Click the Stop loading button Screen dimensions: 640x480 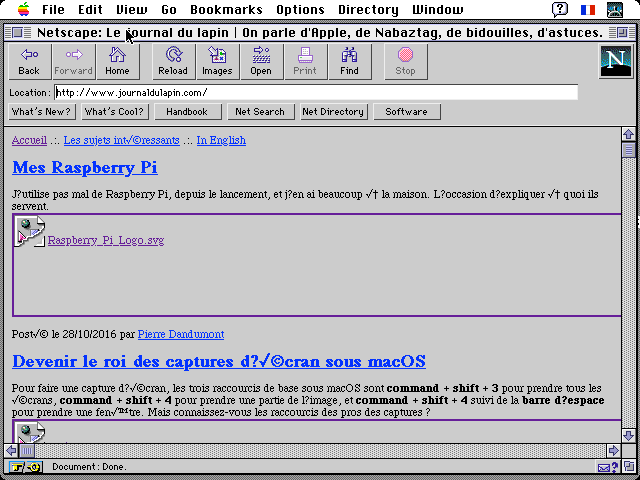406,62
